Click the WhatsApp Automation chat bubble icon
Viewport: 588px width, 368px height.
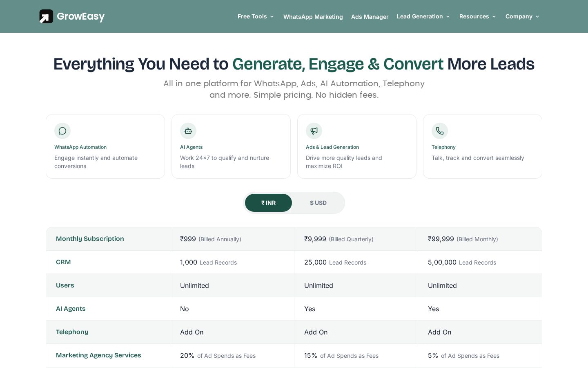[x=62, y=131]
